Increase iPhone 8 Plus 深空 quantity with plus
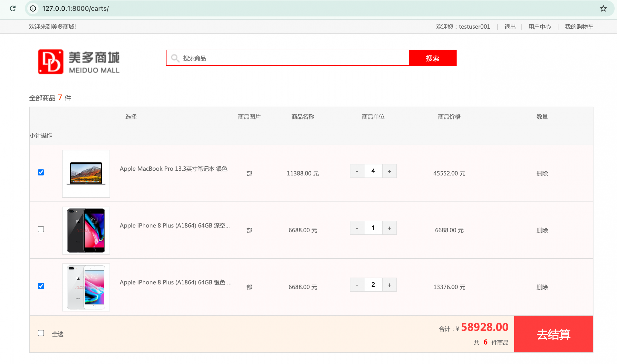The image size is (617, 364). tap(389, 228)
